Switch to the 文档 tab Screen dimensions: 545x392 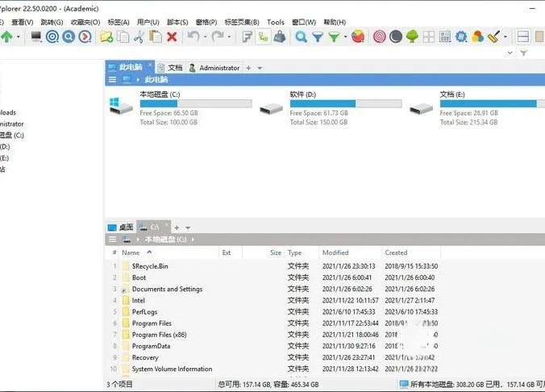170,68
